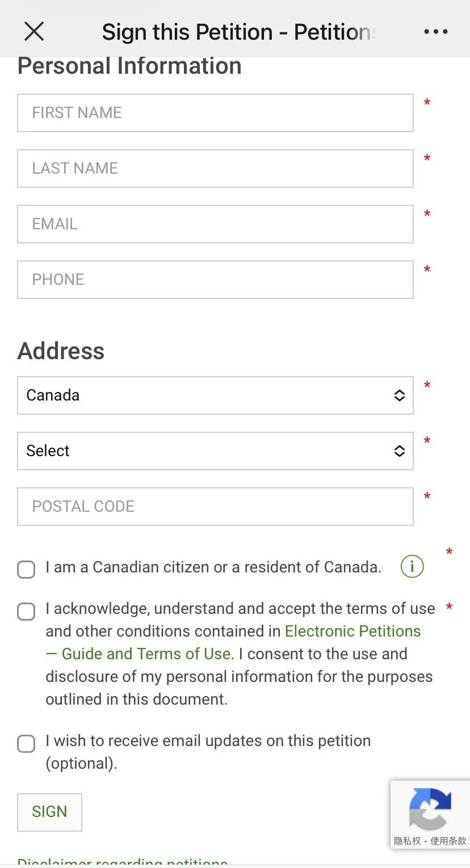Tap the reCAPTCHA privacy and terms text
Screen dimensions: 470x868
click(430, 841)
